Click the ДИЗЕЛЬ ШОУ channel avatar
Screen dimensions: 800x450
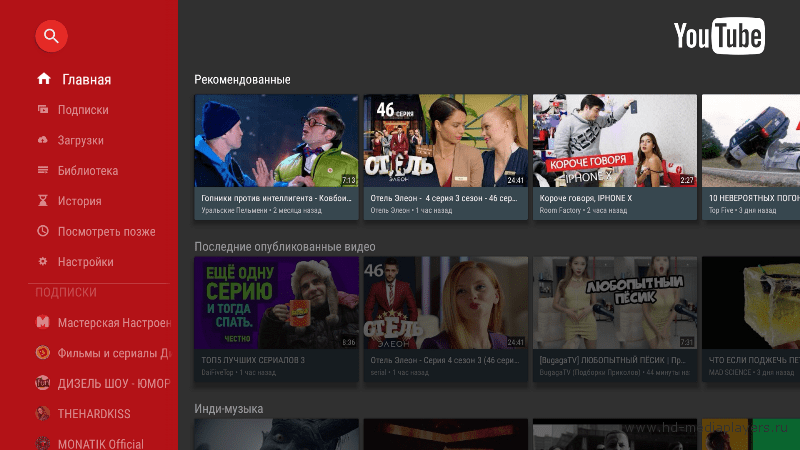pyautogui.click(x=43, y=383)
